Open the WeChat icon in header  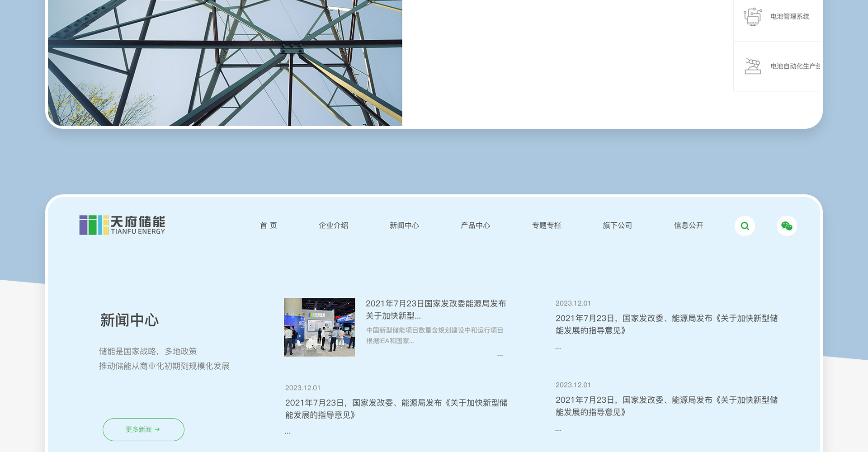click(x=787, y=226)
